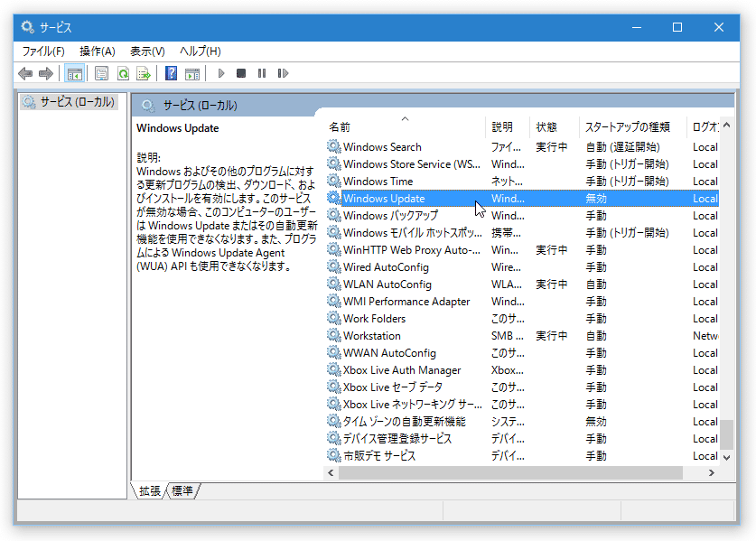Click the gear icon beside Xbox Live Auth Manager
The width and height of the screenshot is (756, 541).
point(333,369)
